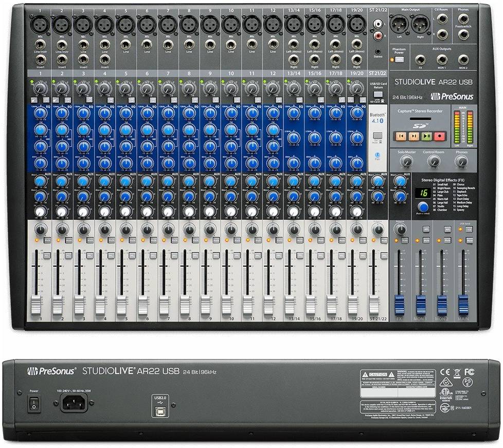Hit the red record button on recorder

(439, 136)
